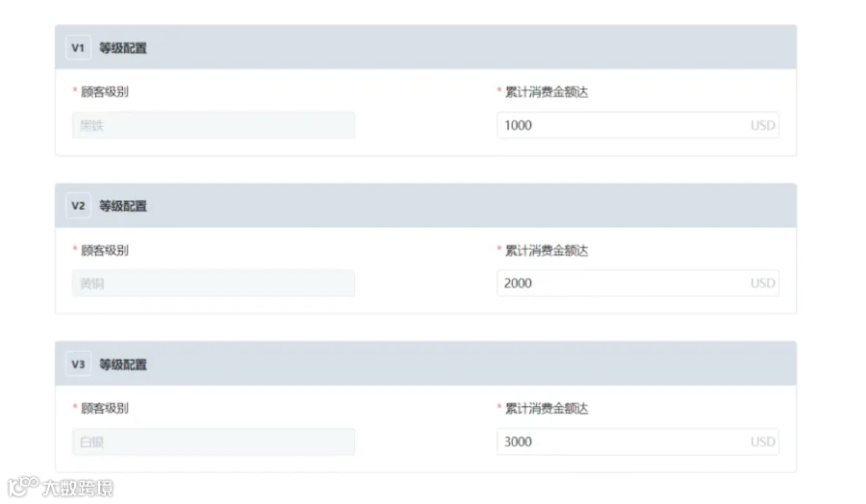Select the V2 等级配置 header title

pos(122,206)
